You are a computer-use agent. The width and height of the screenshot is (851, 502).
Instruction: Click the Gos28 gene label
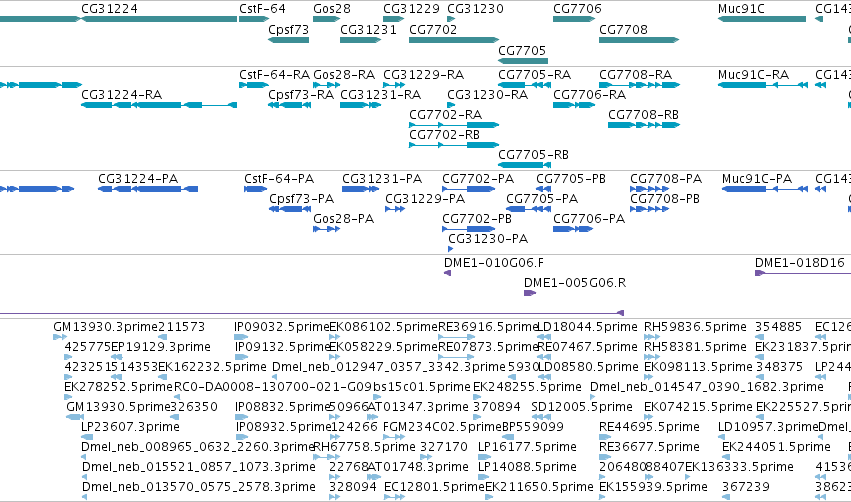point(332,9)
